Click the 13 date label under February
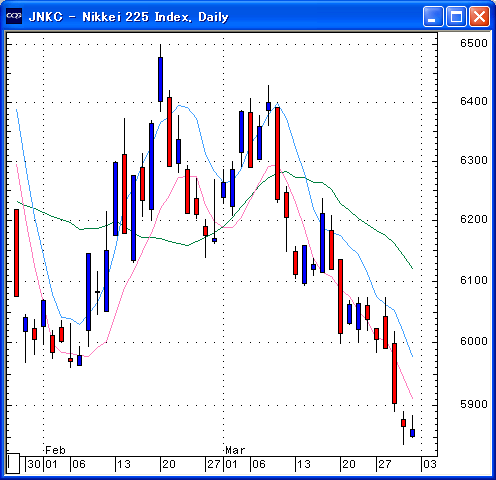496x480 pixels. point(124,464)
